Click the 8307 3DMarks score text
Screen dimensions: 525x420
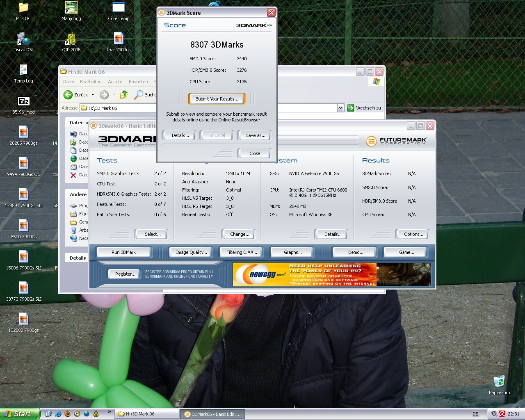217,45
